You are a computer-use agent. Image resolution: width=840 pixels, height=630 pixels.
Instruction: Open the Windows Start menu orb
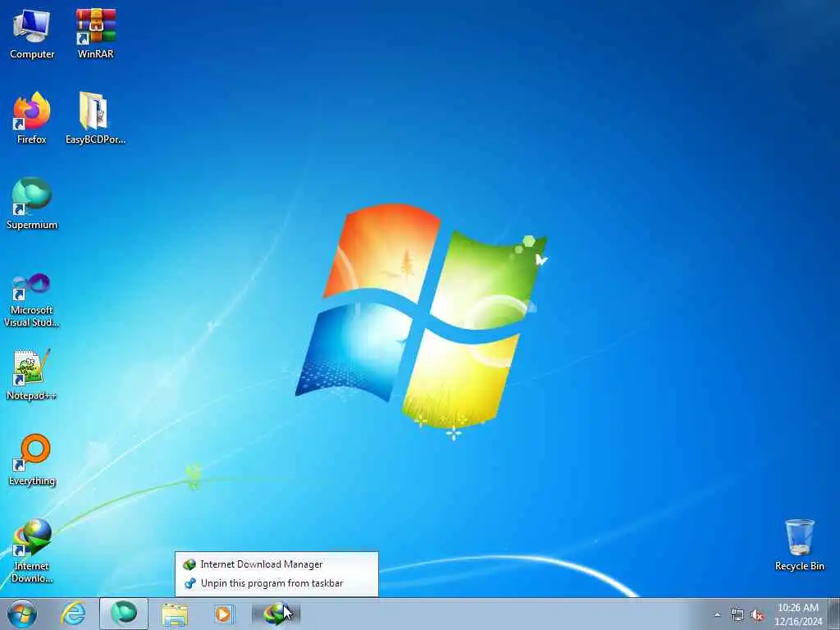click(x=22, y=614)
